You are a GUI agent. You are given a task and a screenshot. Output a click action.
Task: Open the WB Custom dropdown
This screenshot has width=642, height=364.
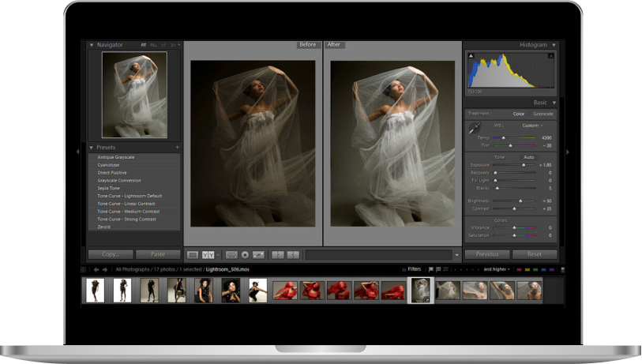(x=531, y=126)
